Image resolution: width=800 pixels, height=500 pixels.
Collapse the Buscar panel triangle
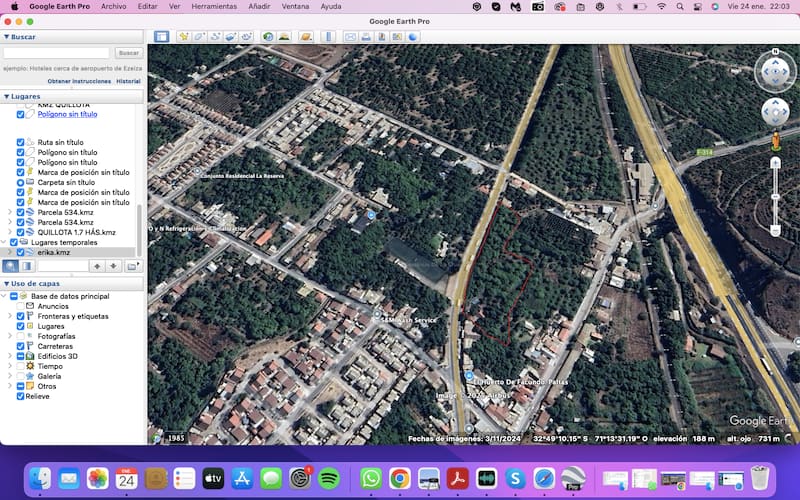(x=7, y=37)
